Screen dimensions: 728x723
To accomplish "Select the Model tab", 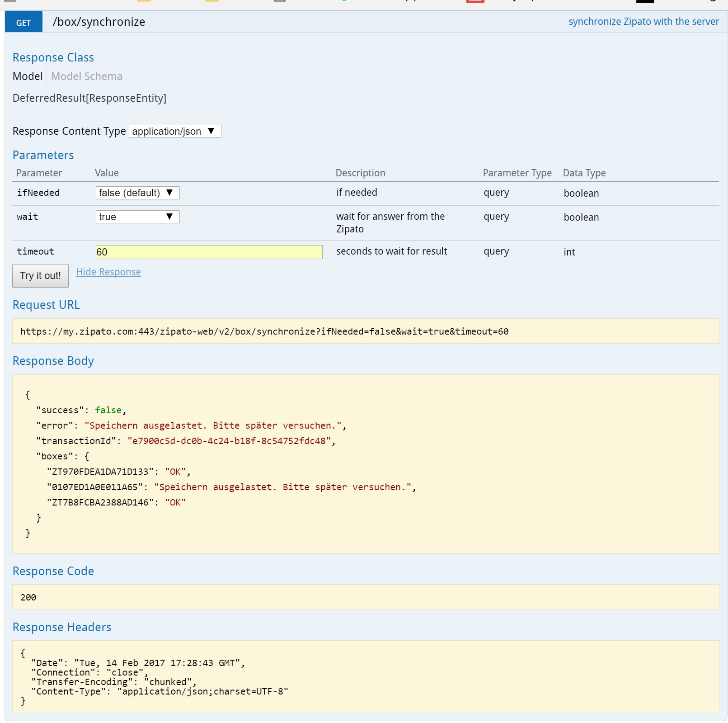I will click(28, 76).
